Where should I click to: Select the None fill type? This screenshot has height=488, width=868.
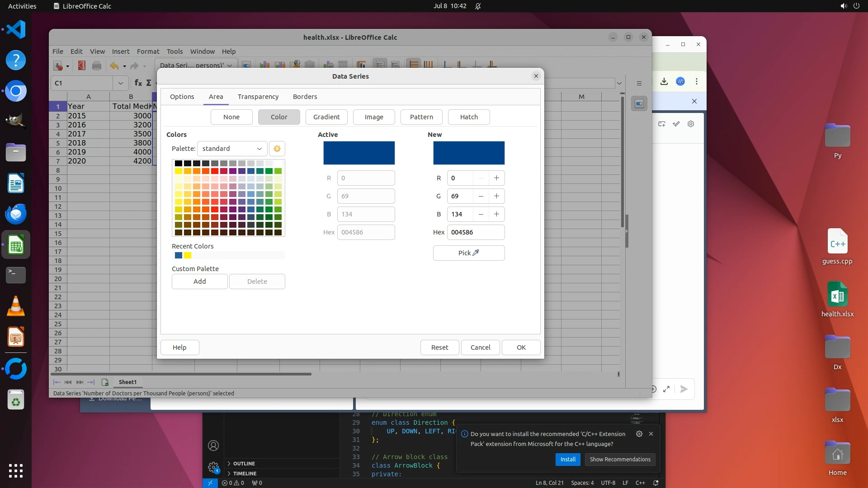(x=231, y=117)
